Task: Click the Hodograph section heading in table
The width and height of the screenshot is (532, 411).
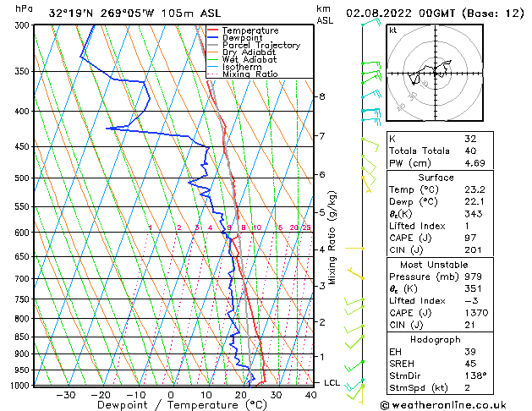Action: [436, 340]
